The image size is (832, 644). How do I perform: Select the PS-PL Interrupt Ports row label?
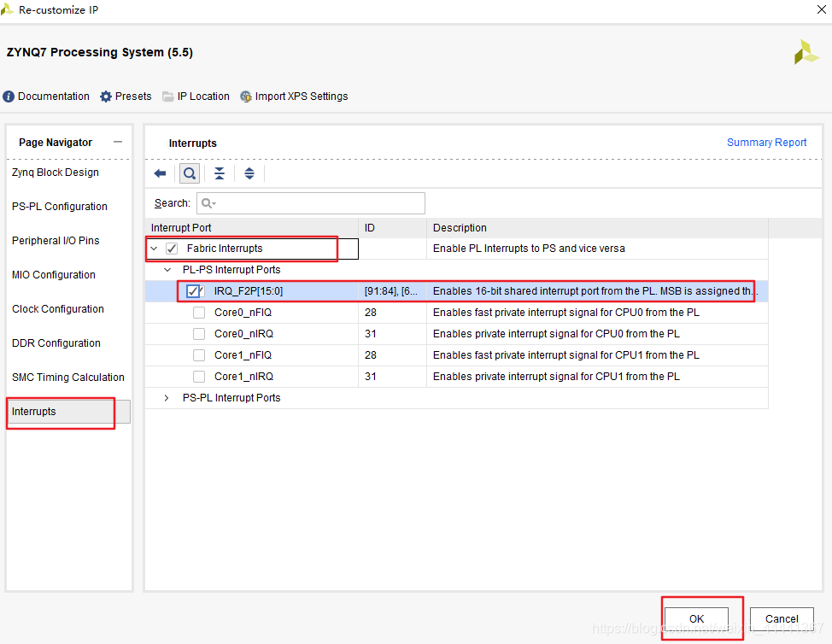[231, 398]
